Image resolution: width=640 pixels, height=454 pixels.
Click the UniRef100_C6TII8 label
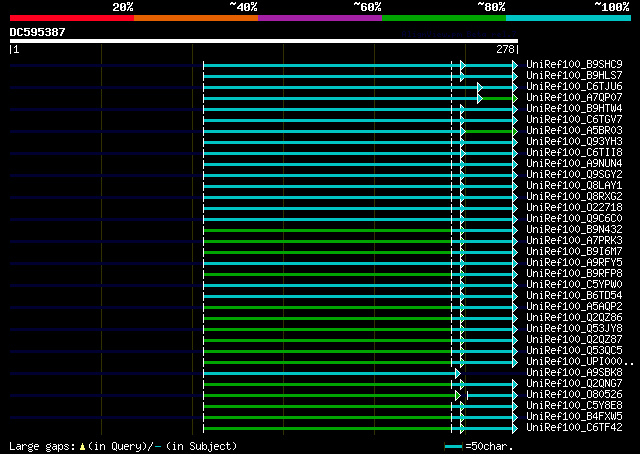click(574, 153)
